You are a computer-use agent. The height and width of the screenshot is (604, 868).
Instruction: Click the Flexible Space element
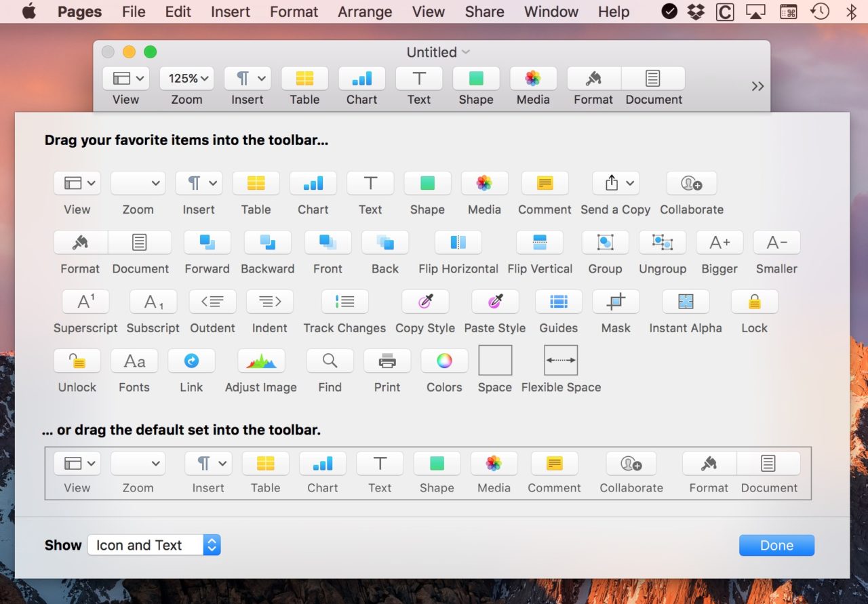560,361
